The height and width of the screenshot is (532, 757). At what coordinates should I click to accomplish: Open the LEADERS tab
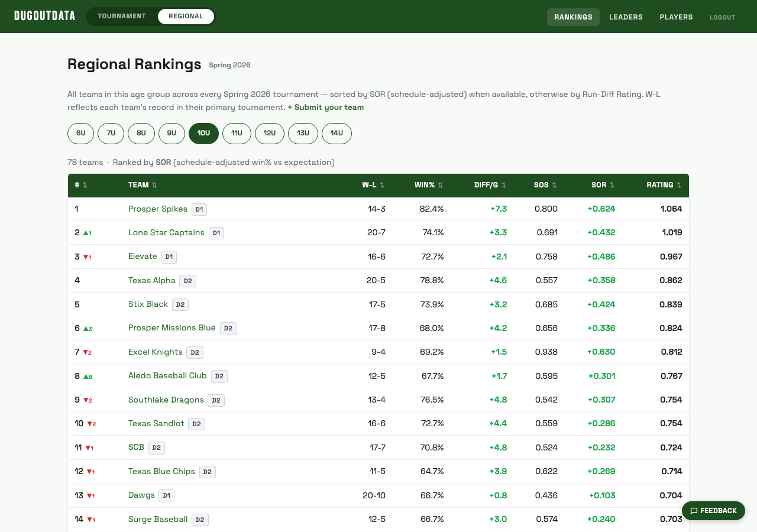click(626, 17)
